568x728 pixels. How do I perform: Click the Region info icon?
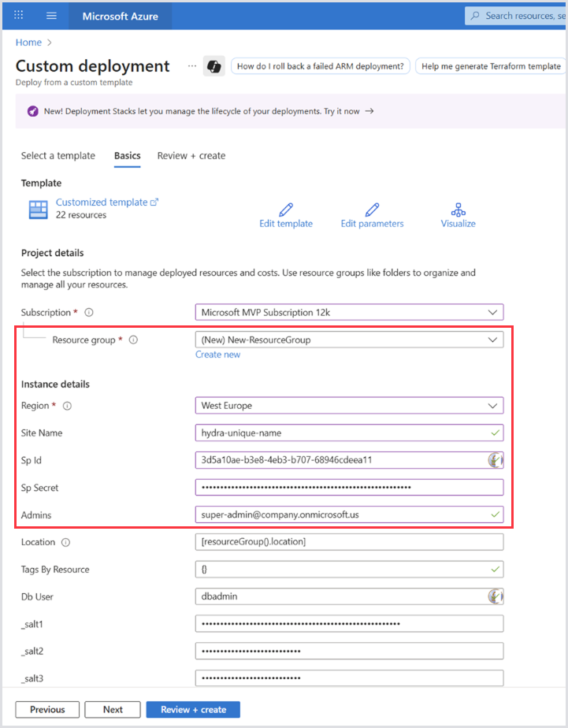[x=68, y=406]
